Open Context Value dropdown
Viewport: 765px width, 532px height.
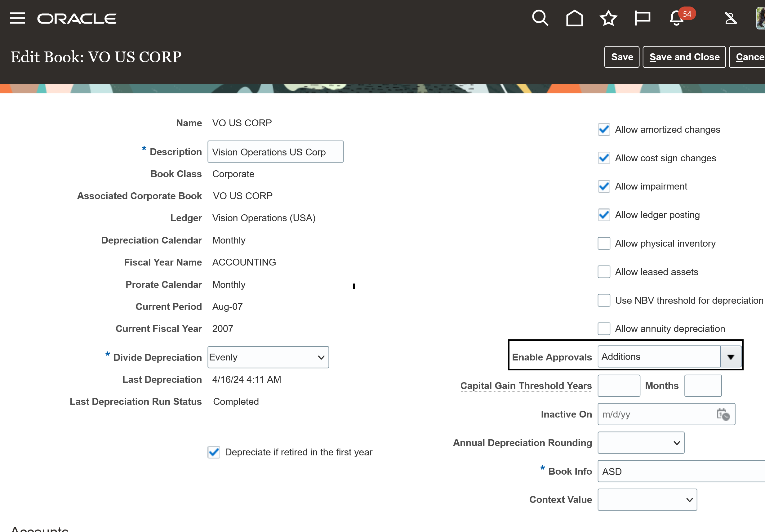click(647, 500)
